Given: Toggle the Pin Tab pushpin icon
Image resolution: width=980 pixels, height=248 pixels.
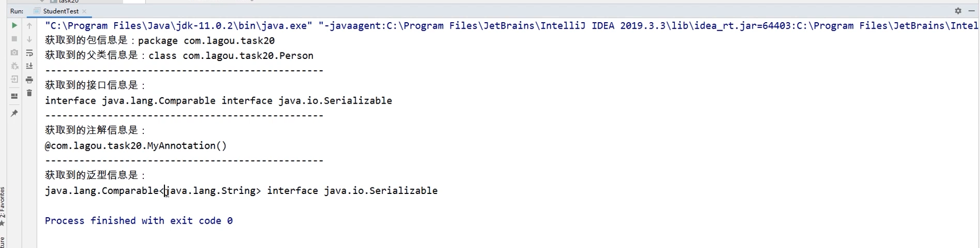Looking at the screenshot, I should pos(15,113).
